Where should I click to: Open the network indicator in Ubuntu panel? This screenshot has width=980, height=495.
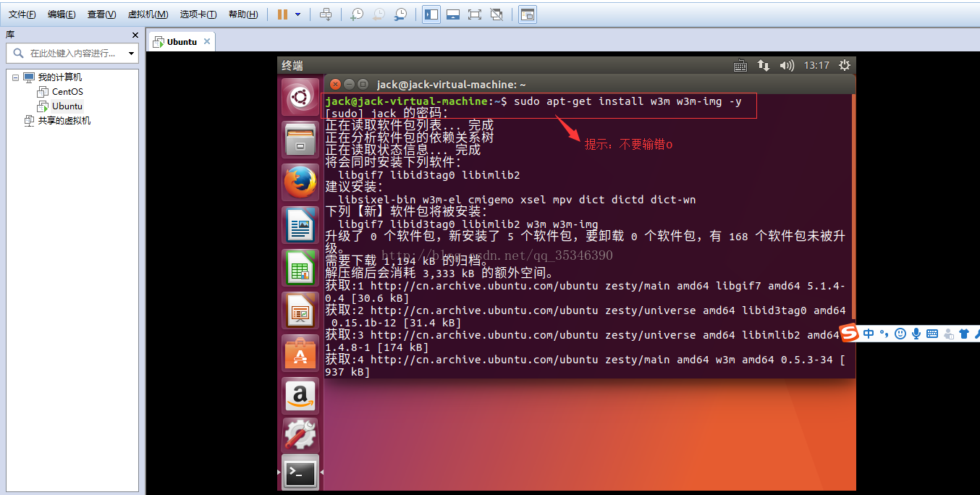(763, 65)
